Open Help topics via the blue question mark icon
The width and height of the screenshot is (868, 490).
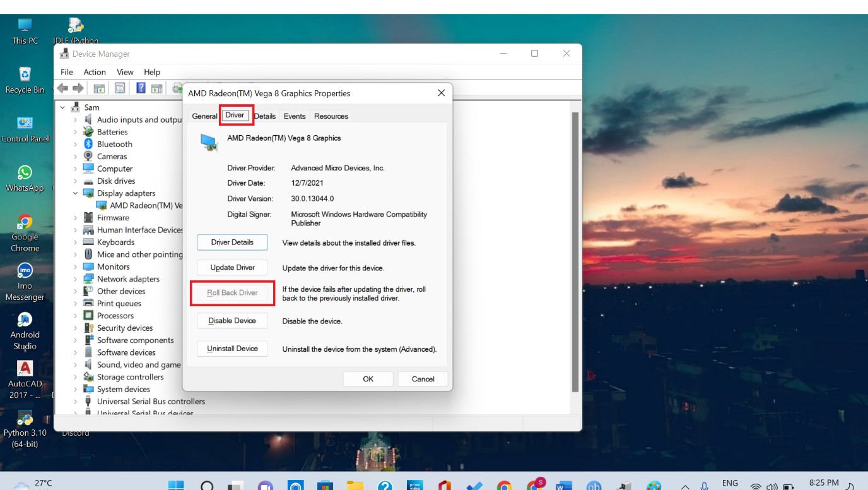(x=141, y=88)
